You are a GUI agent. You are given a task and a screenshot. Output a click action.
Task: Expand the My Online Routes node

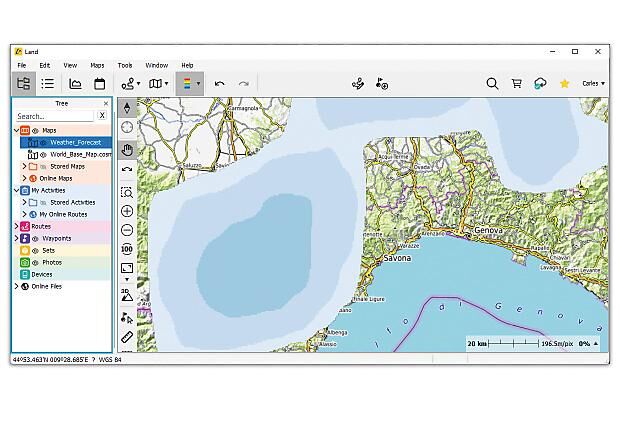point(25,214)
